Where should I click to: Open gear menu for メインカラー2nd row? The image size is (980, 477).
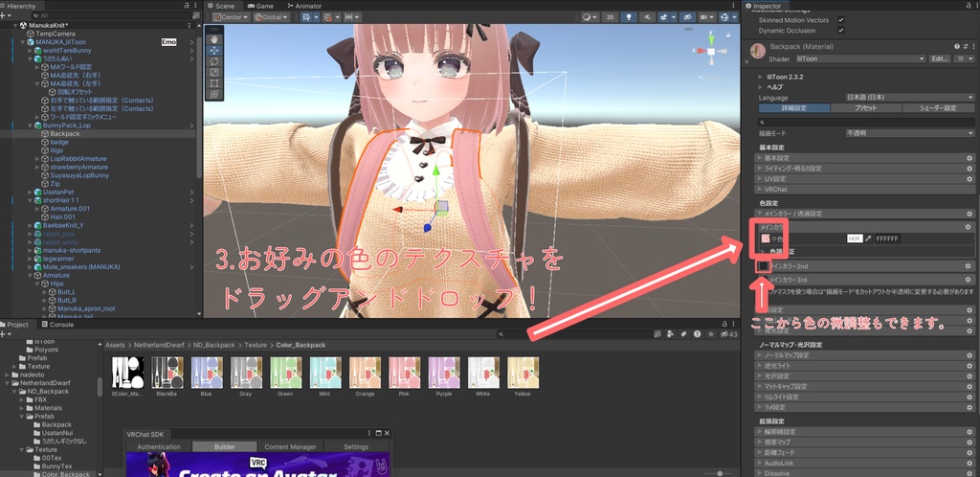(969, 266)
